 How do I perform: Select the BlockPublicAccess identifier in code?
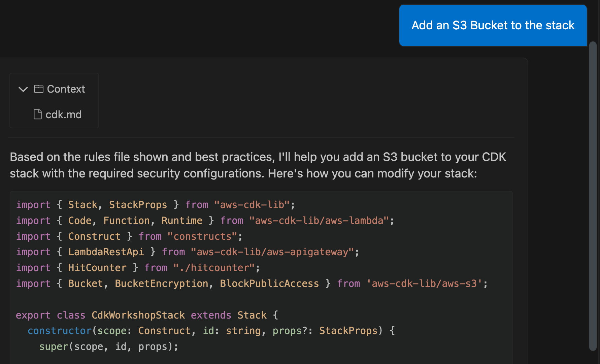coord(269,283)
